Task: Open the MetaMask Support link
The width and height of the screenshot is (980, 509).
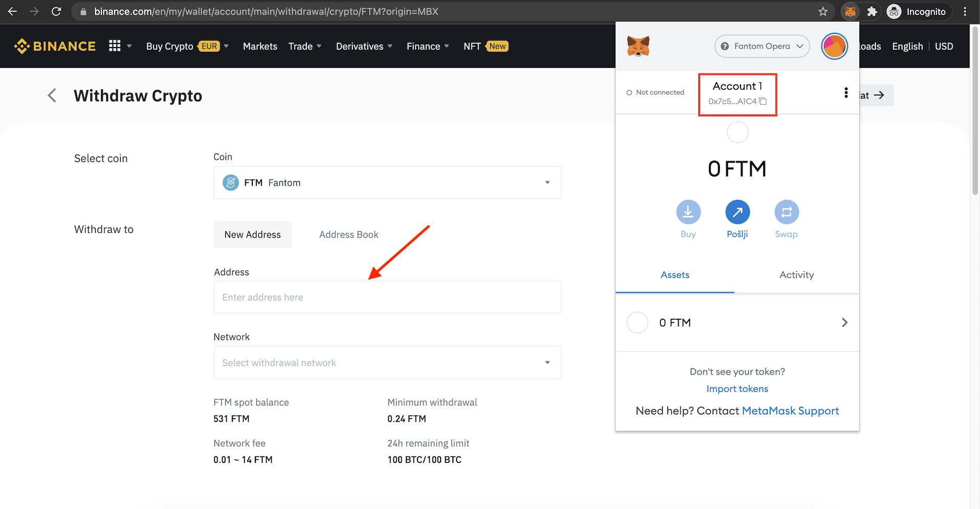Action: [790, 411]
